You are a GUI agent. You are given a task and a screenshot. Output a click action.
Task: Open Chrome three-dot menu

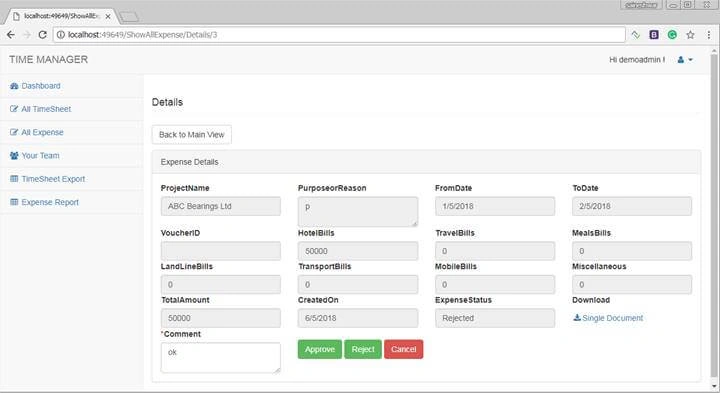click(x=709, y=35)
